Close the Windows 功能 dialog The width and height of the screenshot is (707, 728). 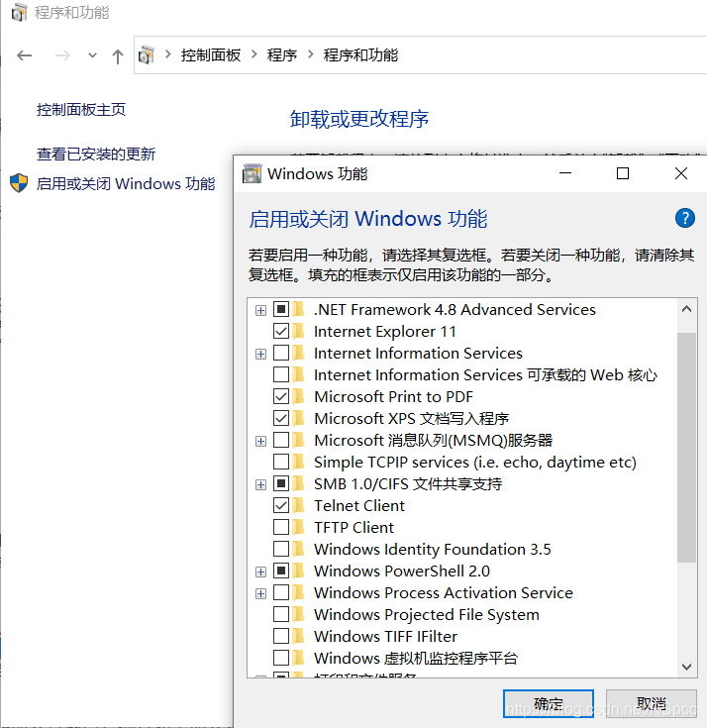coord(681,173)
